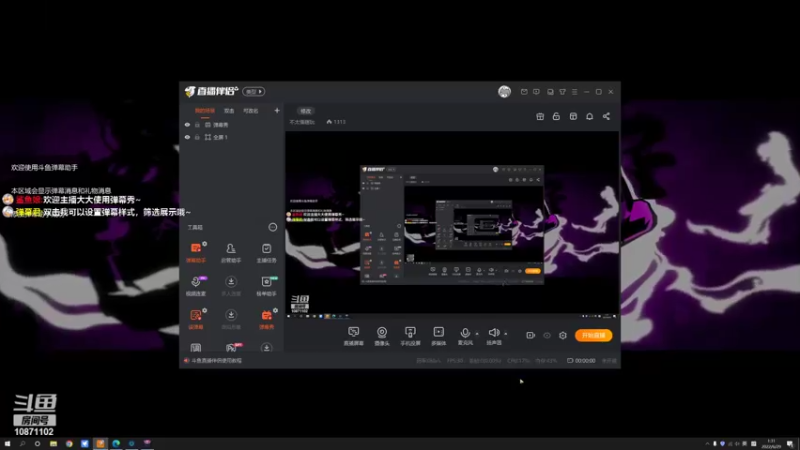
Task: Open the 主播任务 checklist tool
Action: pos(266,253)
